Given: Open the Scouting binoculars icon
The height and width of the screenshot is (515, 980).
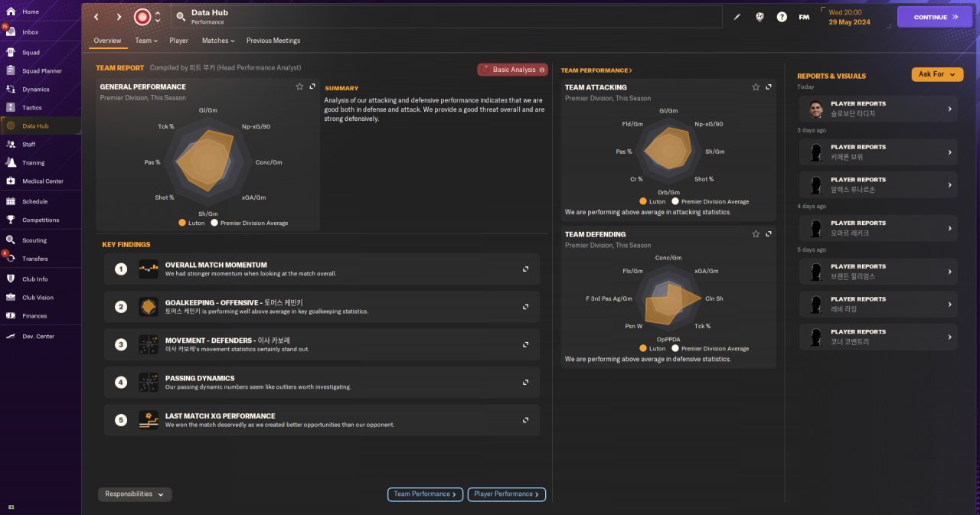Looking at the screenshot, I should tap(11, 240).
